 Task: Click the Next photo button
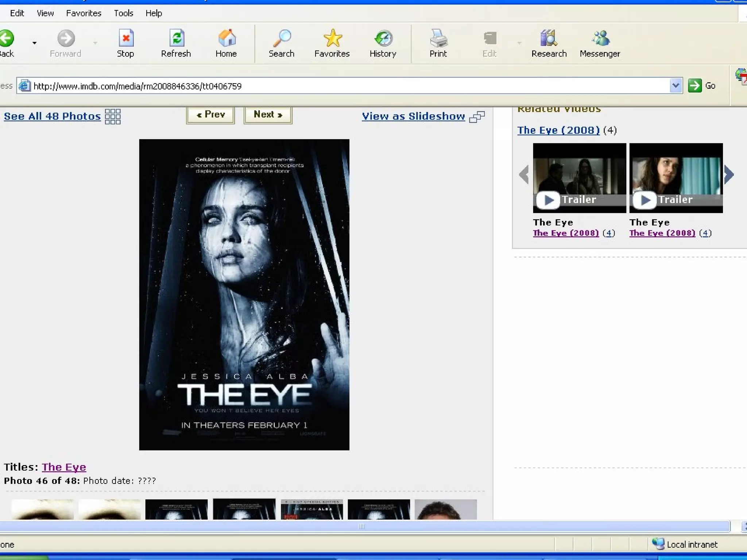click(268, 115)
